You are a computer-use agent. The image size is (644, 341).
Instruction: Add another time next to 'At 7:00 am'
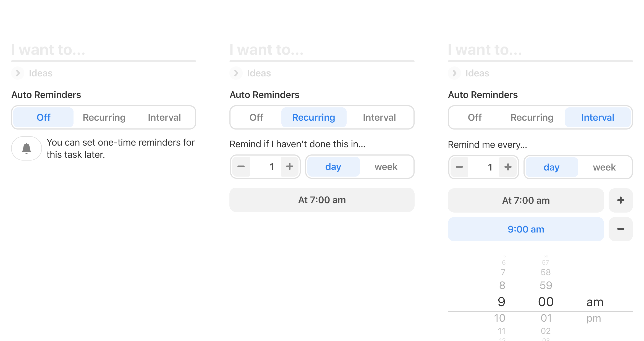621,200
